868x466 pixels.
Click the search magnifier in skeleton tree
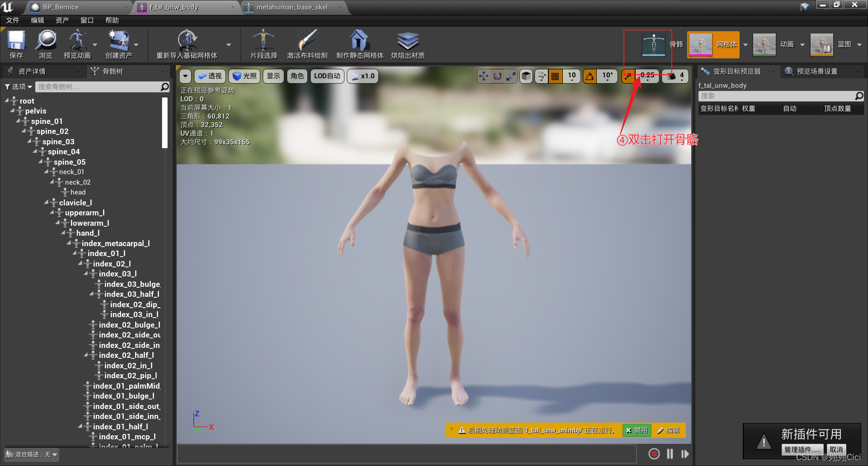pos(165,86)
